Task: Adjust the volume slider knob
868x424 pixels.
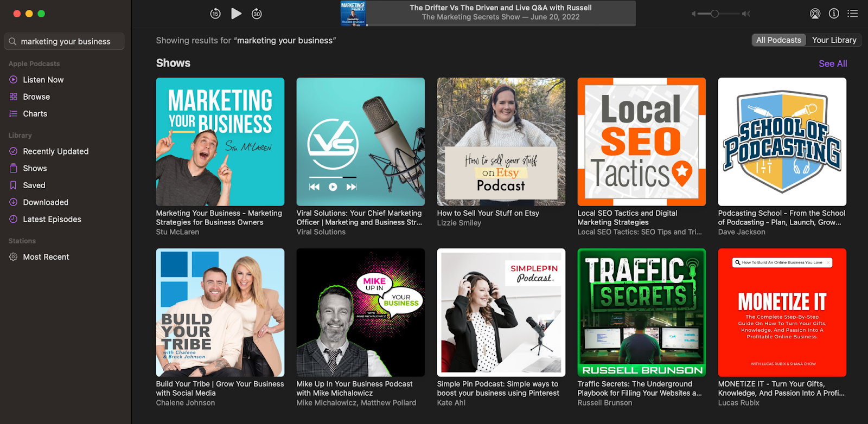Action: click(714, 14)
